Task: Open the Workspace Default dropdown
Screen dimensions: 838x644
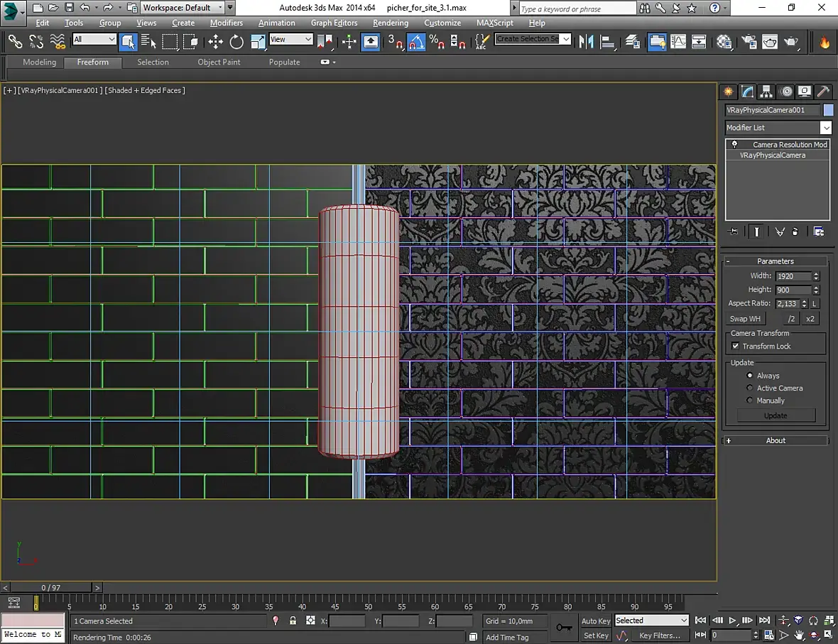Action: 182,8
